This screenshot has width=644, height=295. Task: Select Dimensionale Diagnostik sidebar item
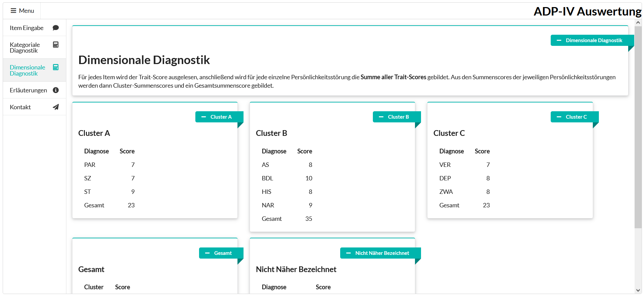tap(34, 70)
